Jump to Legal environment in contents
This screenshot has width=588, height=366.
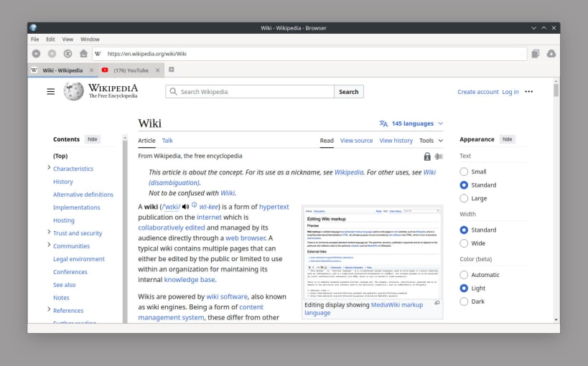(x=79, y=259)
